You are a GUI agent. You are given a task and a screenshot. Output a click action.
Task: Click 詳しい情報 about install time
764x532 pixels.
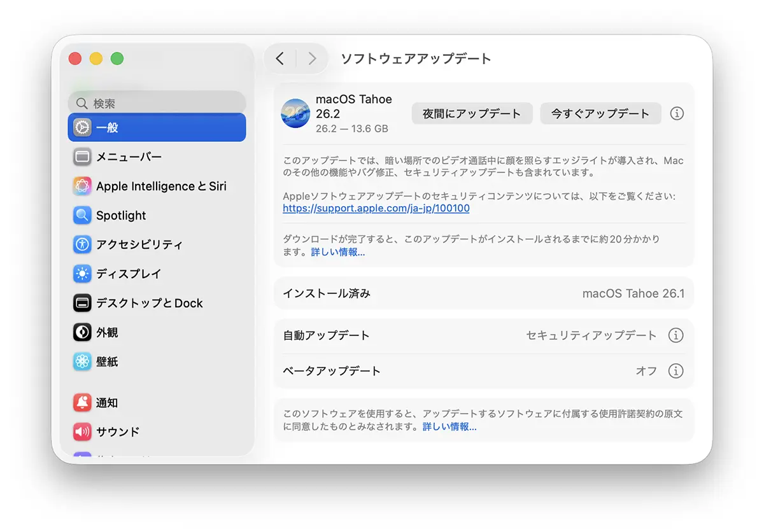[338, 253]
